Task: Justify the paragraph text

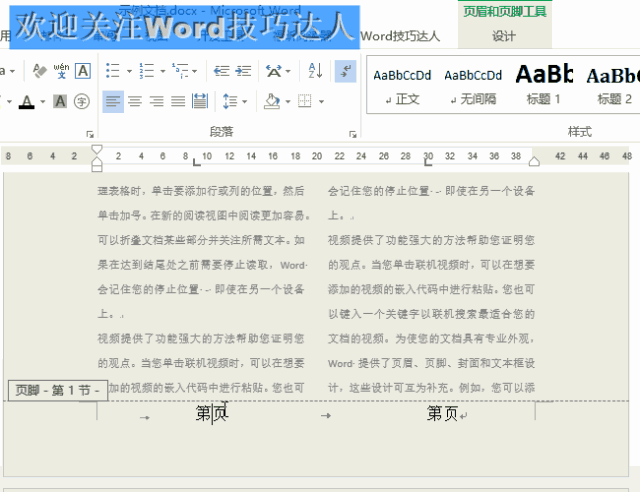Action: [178, 101]
